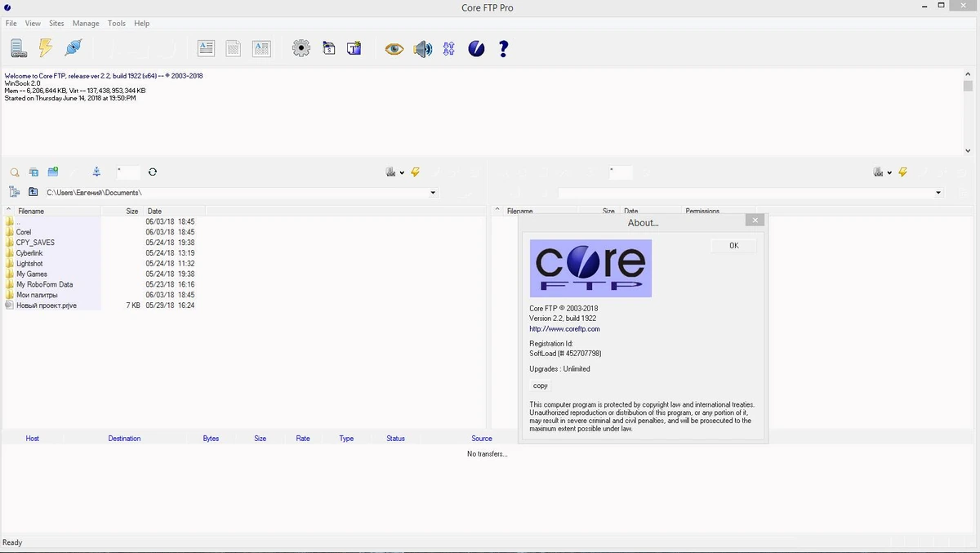Select the CPY_SAVES folder
The image size is (980, 553).
pos(35,243)
